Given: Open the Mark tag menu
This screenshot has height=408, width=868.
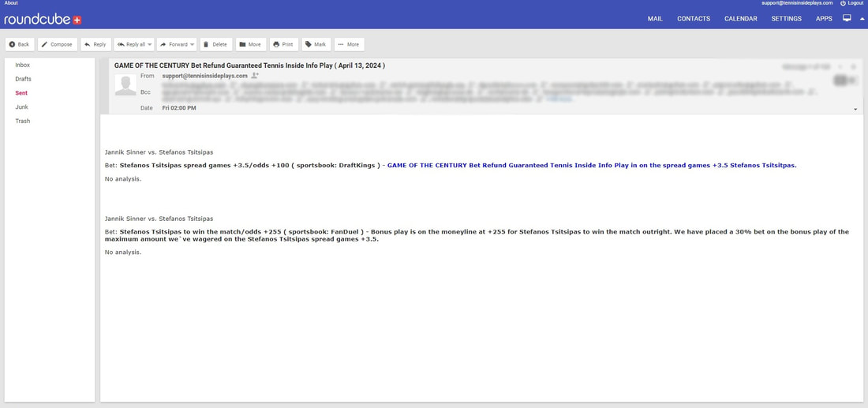Looking at the screenshot, I should tap(316, 44).
